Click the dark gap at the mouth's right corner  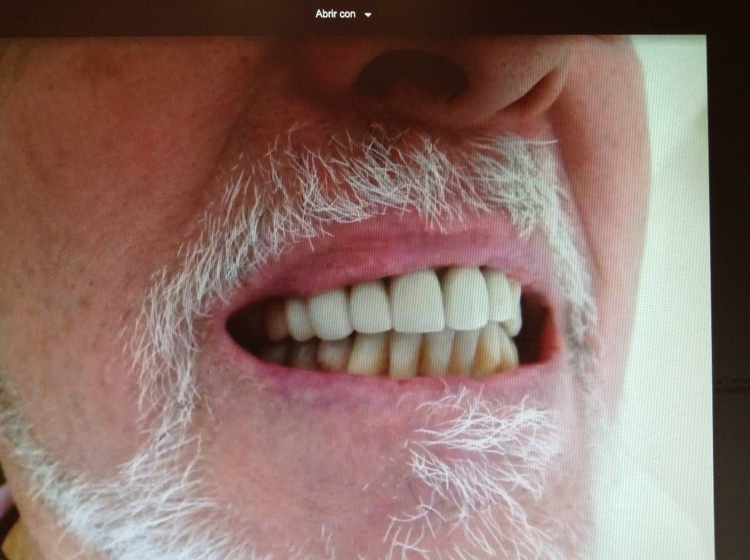pos(535,331)
